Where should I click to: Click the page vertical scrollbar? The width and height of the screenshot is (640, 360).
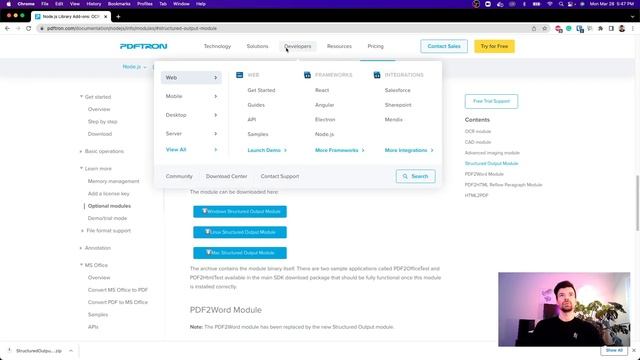[x=637, y=203]
